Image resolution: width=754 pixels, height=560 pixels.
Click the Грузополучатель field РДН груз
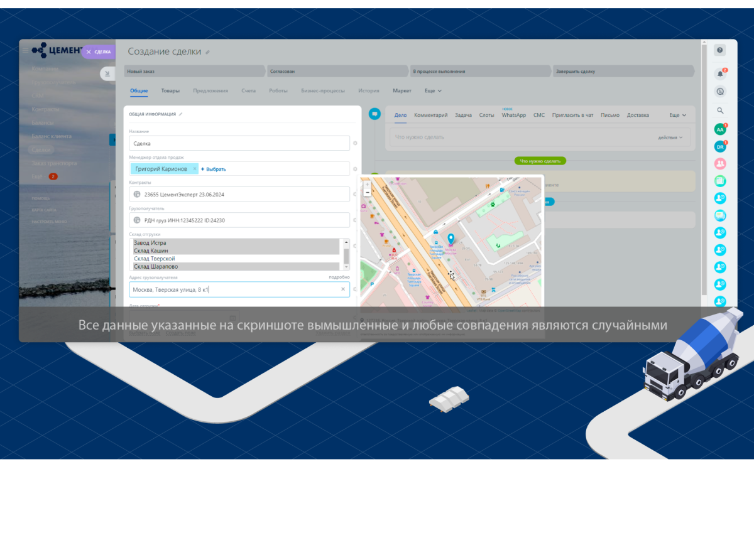pos(239,220)
